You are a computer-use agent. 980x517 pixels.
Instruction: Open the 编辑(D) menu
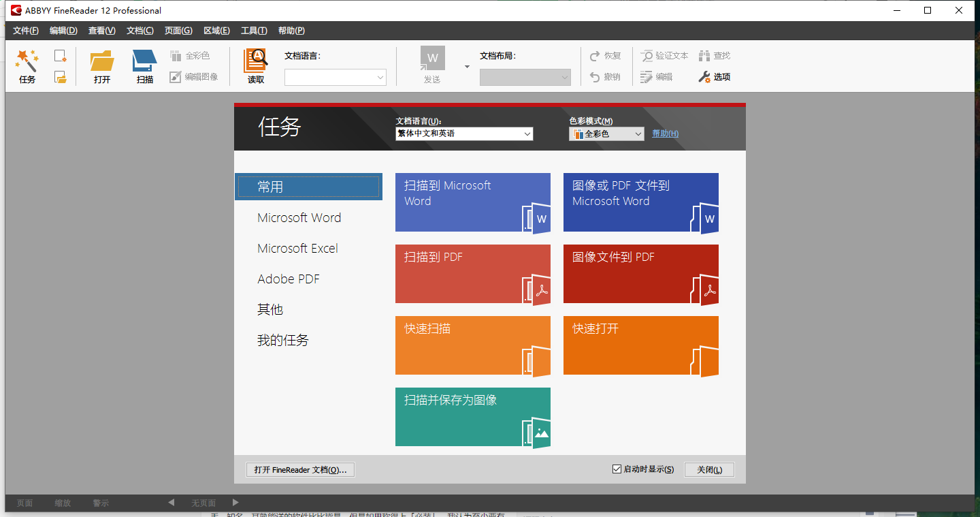pyautogui.click(x=63, y=31)
